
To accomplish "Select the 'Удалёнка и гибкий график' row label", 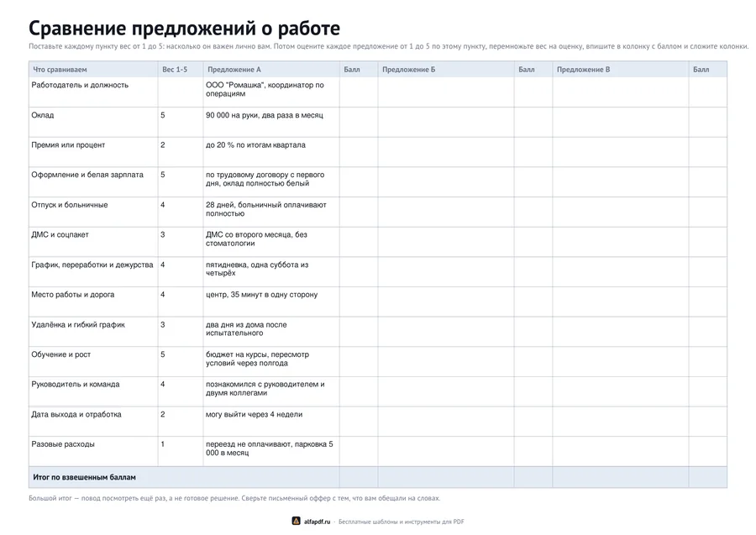I will pyautogui.click(x=78, y=325).
